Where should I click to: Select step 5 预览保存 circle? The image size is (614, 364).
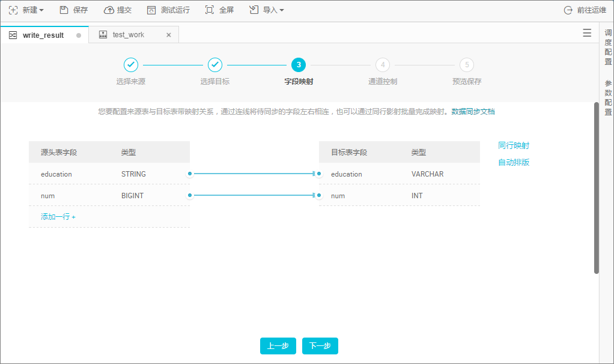(x=467, y=65)
